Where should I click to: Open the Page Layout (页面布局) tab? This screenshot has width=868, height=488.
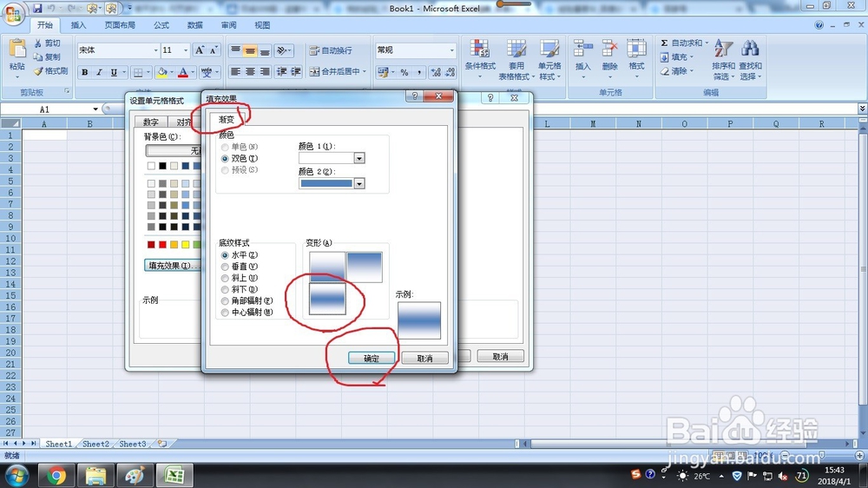pyautogui.click(x=120, y=25)
